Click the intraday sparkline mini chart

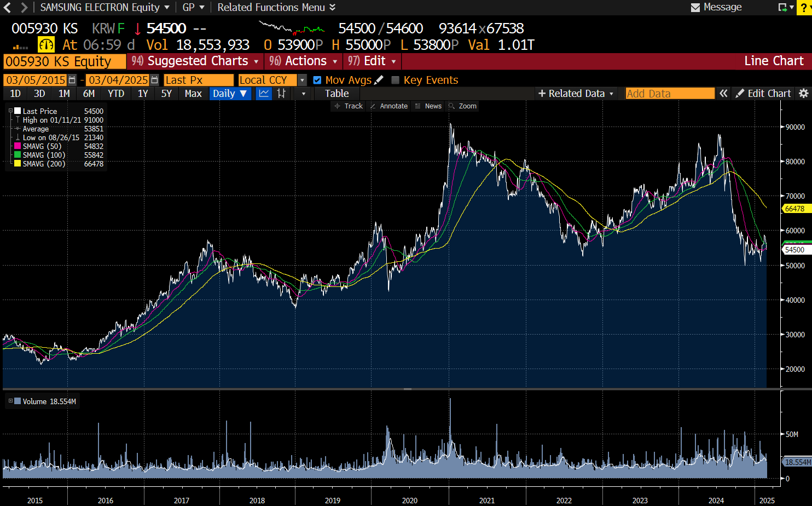[x=292, y=27]
